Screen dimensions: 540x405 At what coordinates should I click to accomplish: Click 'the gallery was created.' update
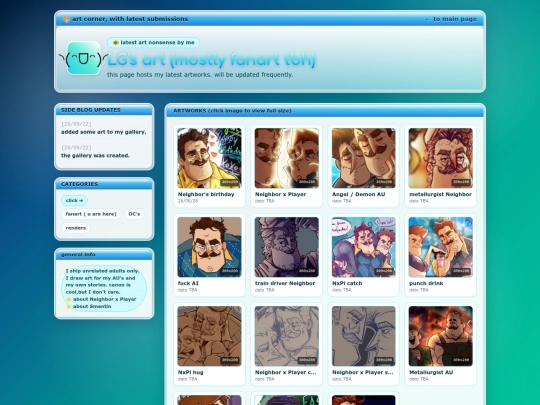pyautogui.click(x=95, y=156)
